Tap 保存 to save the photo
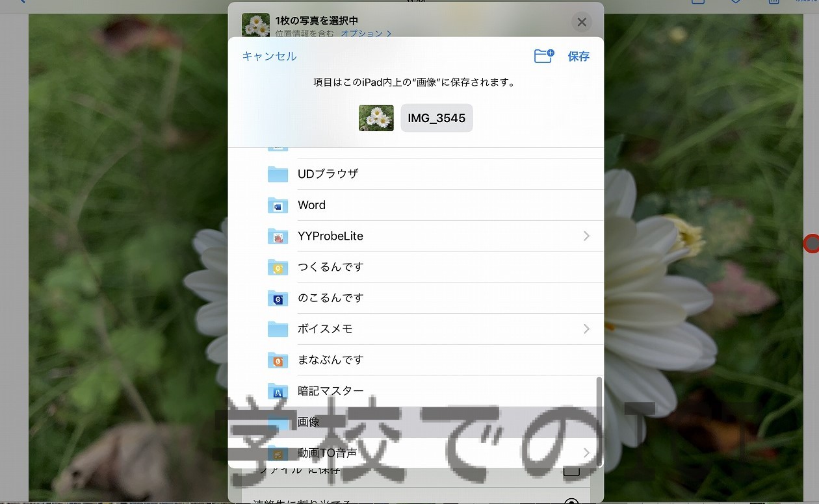This screenshot has width=819, height=504. tap(578, 57)
